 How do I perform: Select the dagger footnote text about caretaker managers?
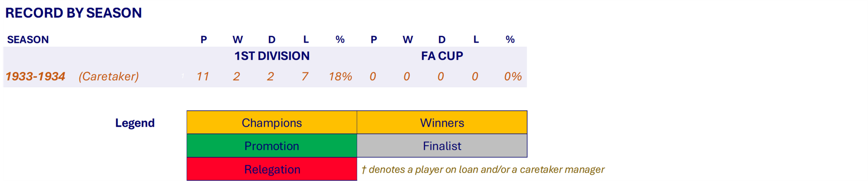[483, 170]
